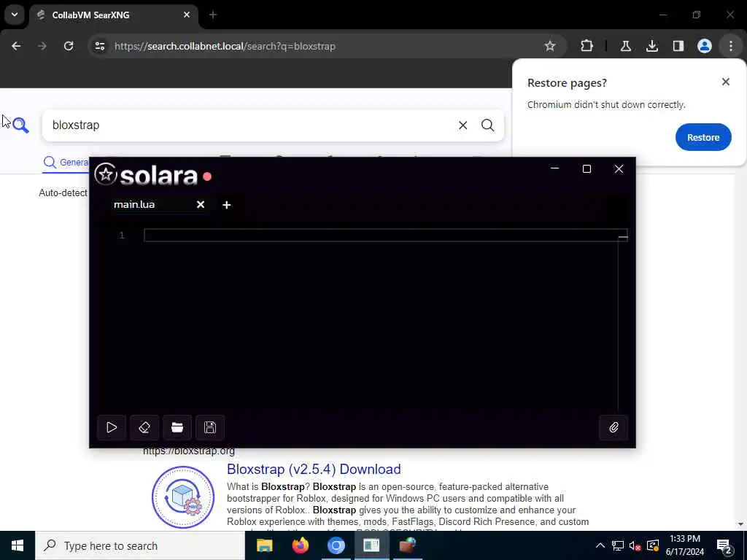Click the red status dot beside Solara
Image resolution: width=747 pixels, height=560 pixels.
[x=207, y=176]
